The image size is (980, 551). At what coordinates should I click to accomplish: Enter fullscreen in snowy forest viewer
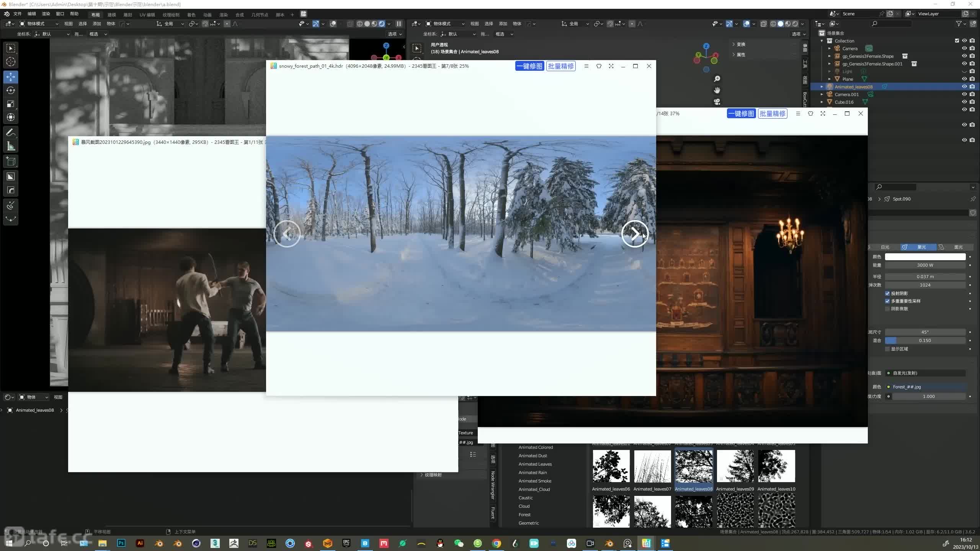(x=611, y=66)
